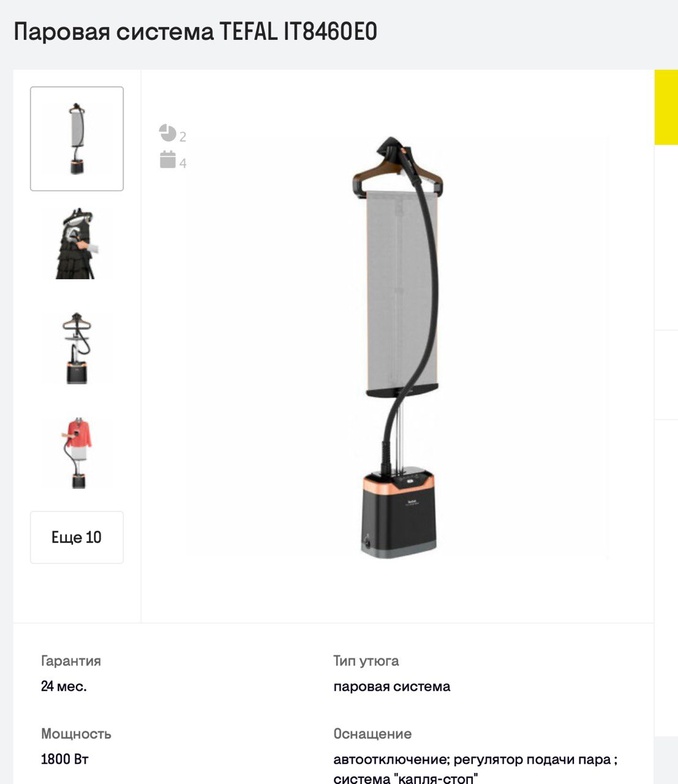Select thumbnail of steamer with hanger accessories

77,348
